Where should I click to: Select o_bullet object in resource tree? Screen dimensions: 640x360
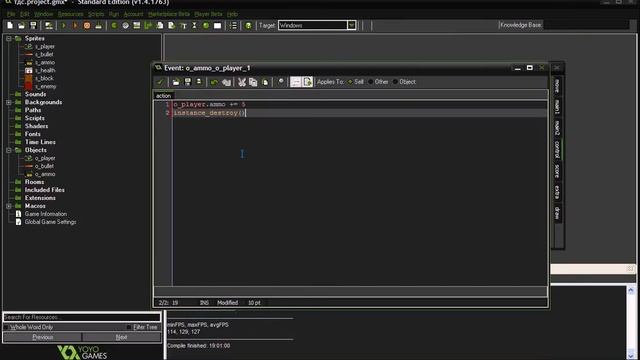click(44, 166)
